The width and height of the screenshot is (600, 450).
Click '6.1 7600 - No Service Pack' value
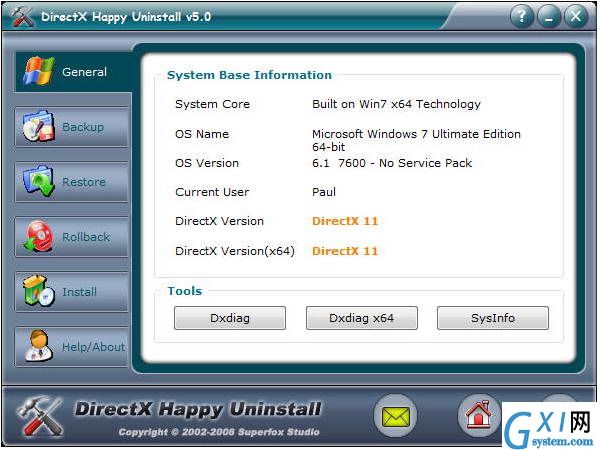(x=392, y=163)
